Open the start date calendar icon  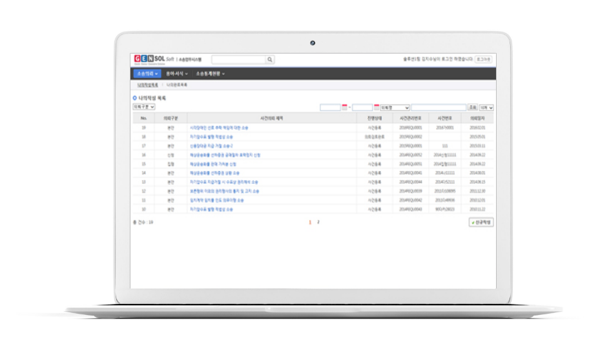click(345, 107)
